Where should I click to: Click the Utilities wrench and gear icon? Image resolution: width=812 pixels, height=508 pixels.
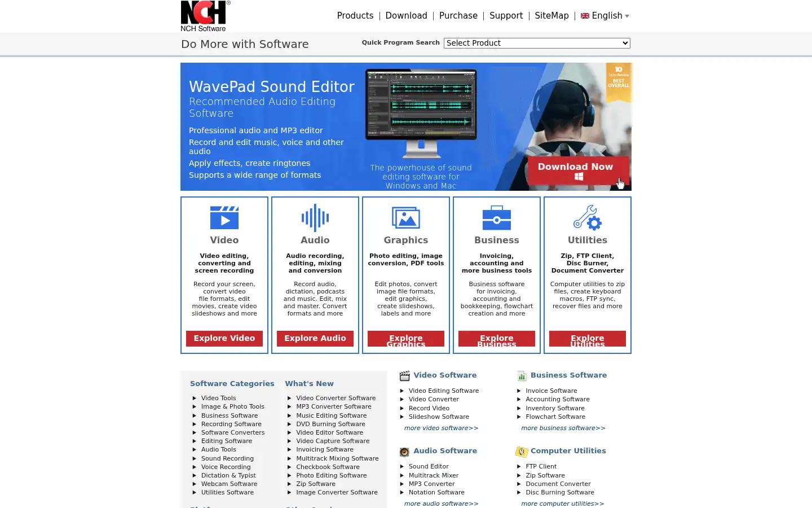[588, 218]
